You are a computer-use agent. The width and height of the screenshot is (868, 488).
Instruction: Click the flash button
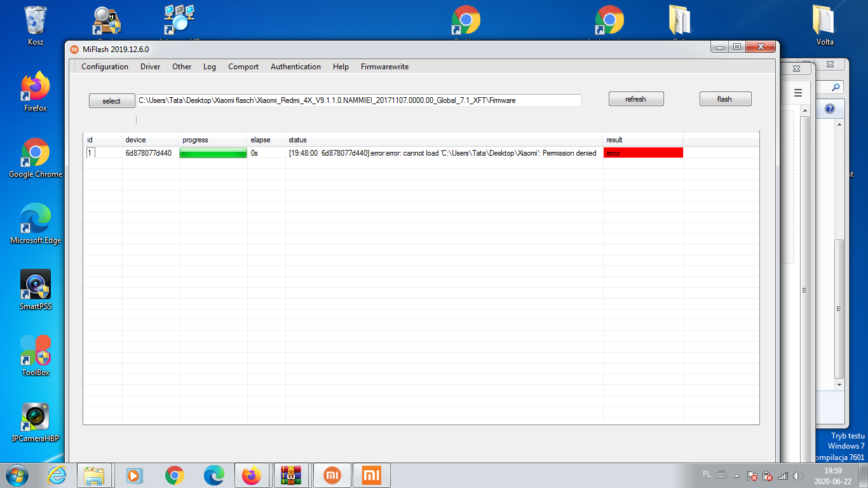[725, 99]
